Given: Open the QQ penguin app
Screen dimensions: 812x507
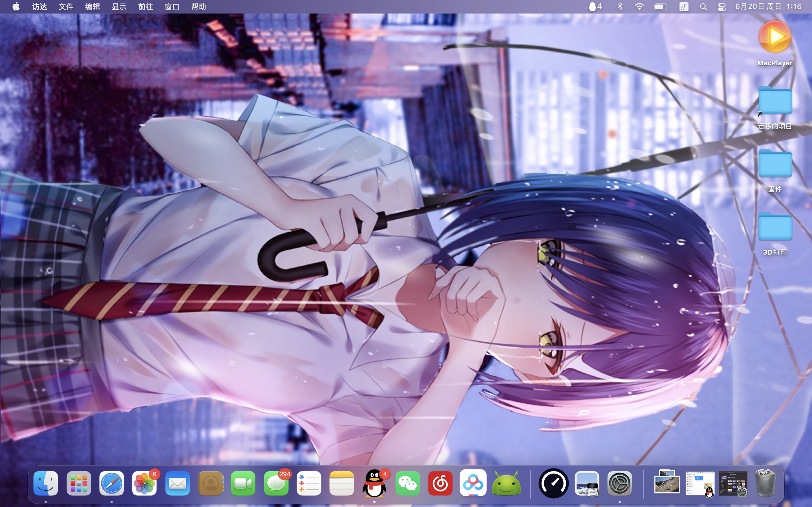Looking at the screenshot, I should (x=374, y=483).
